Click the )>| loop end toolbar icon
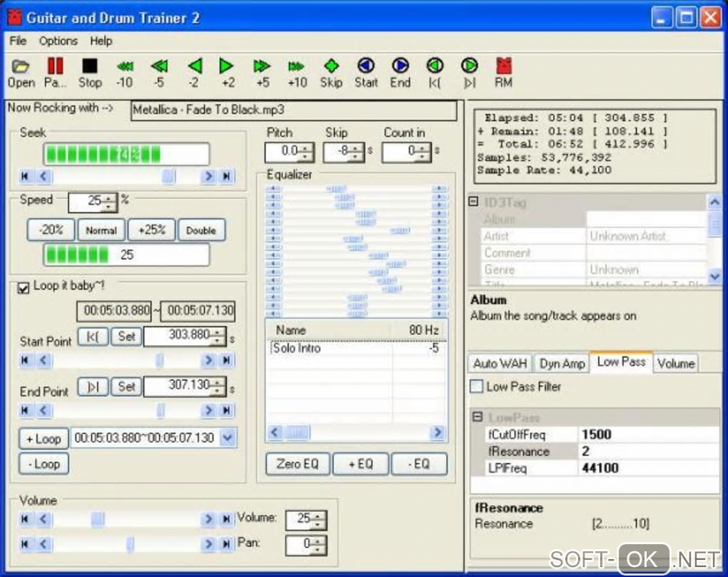 [x=470, y=73]
